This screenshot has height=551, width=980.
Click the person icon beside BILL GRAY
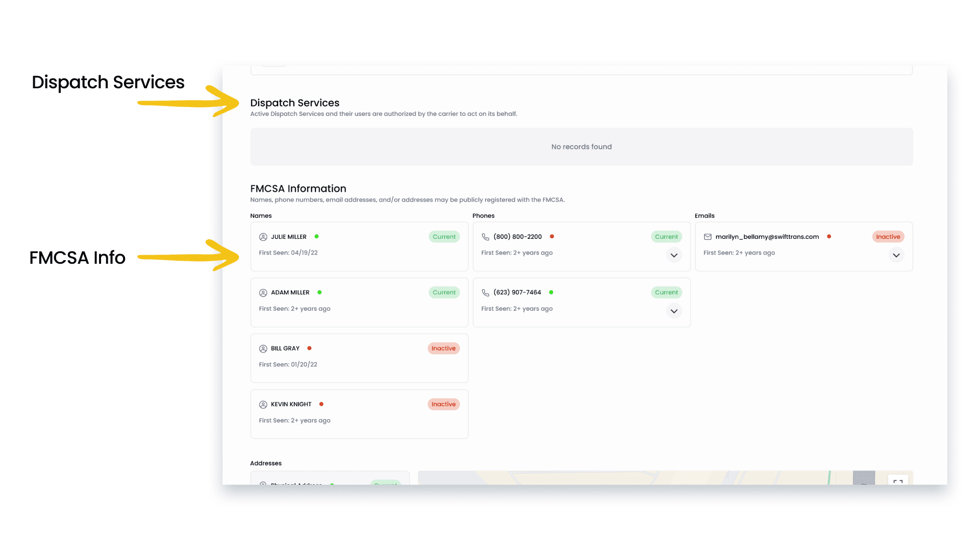point(263,348)
